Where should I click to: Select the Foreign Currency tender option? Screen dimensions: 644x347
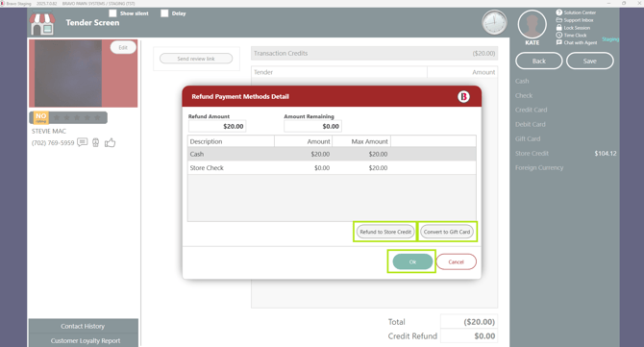click(539, 167)
